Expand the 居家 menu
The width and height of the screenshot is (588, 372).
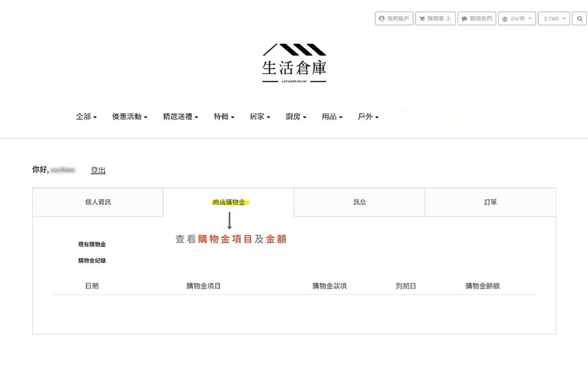260,117
